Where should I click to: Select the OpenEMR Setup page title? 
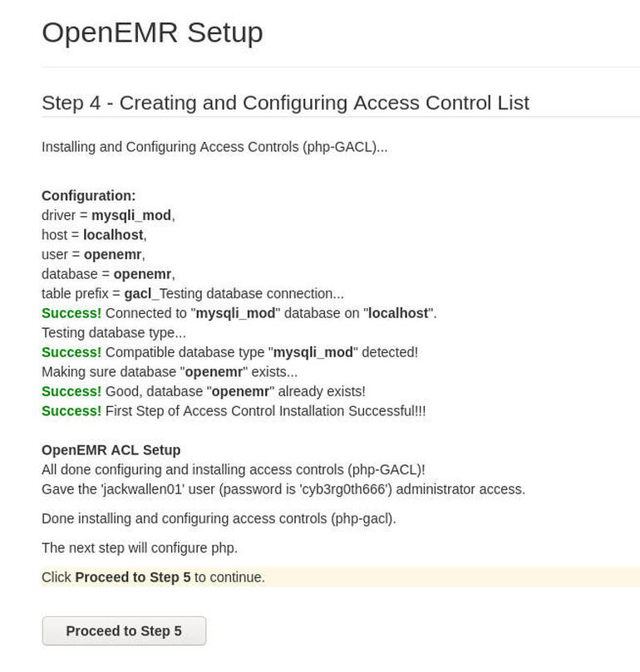point(151,33)
